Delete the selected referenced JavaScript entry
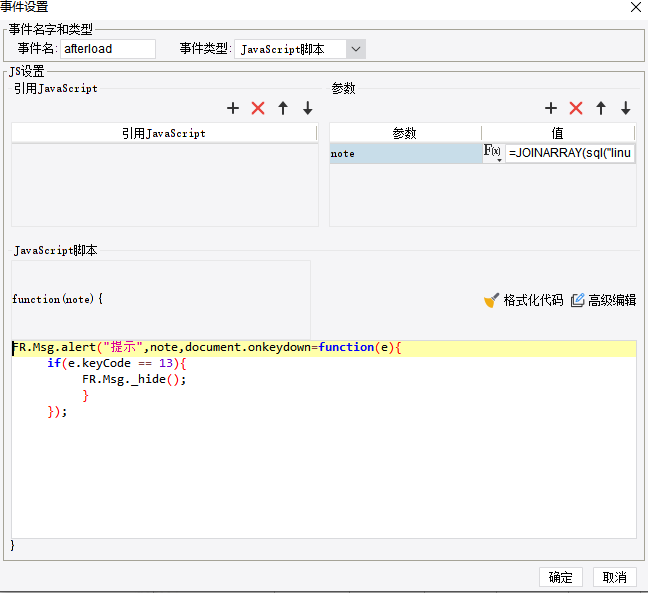 258,108
